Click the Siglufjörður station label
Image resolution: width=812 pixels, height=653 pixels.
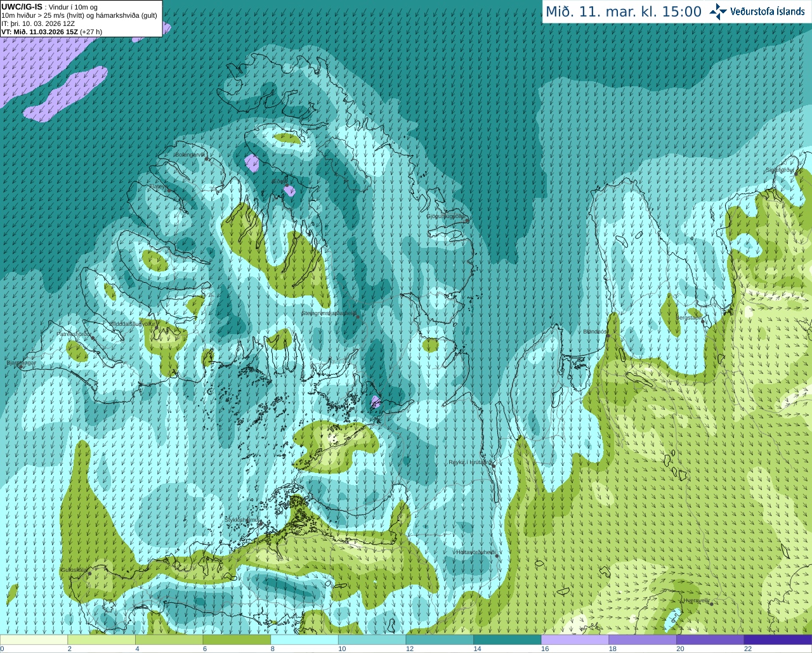point(780,170)
